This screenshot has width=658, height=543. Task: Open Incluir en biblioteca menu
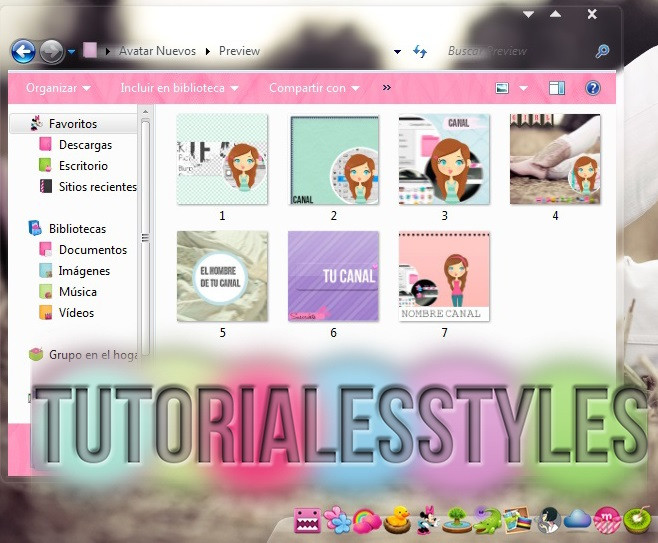(179, 88)
